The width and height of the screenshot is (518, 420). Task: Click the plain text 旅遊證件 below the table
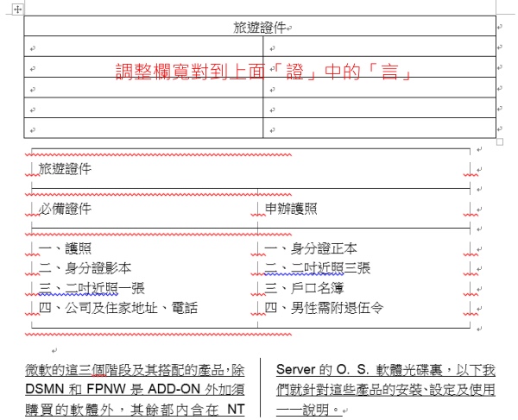click(x=65, y=168)
